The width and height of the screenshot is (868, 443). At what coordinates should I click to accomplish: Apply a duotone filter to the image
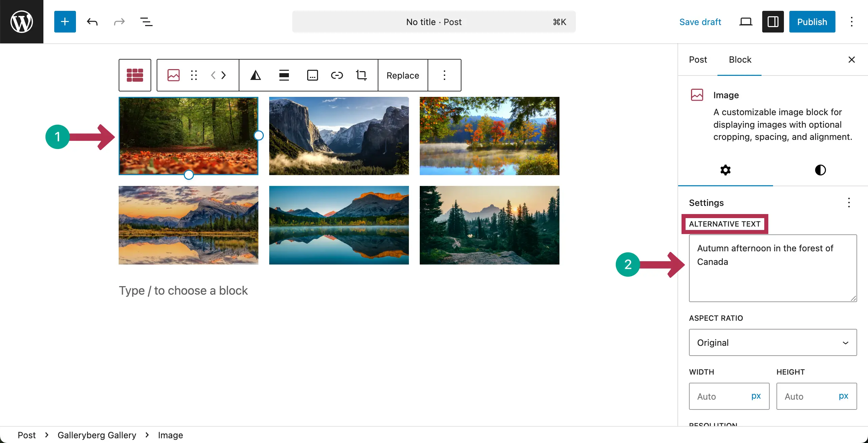256,75
